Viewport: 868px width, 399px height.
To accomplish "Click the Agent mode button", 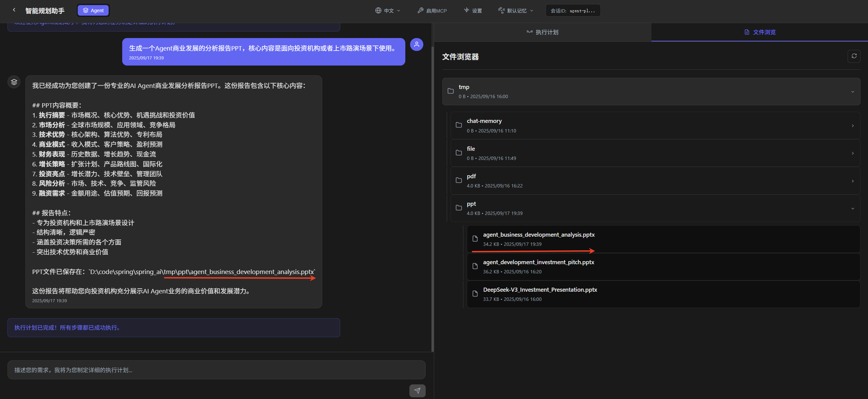I will click(93, 11).
